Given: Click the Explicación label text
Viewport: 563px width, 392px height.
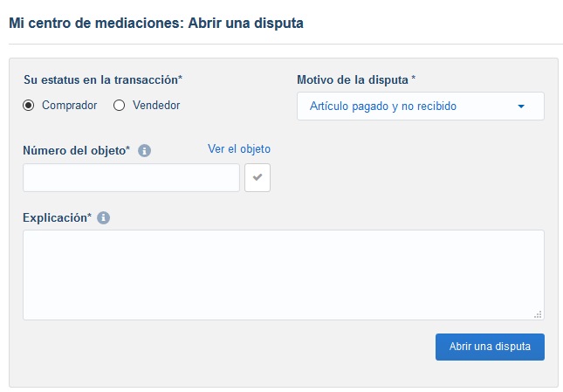Looking at the screenshot, I should (x=57, y=217).
